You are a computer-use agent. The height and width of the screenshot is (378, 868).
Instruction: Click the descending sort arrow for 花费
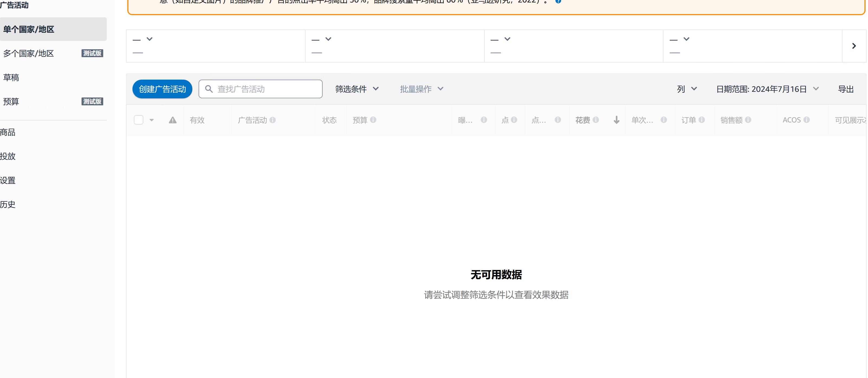(616, 120)
